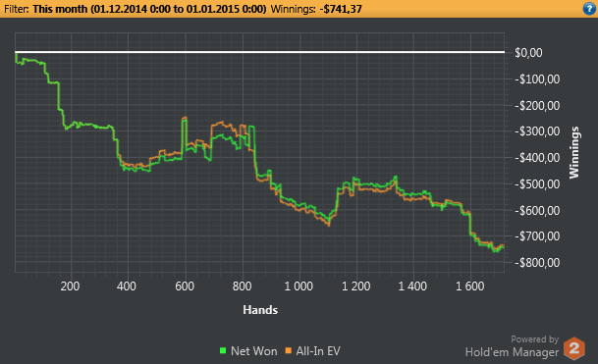Click the -$100,00 y-axis label

(x=537, y=79)
